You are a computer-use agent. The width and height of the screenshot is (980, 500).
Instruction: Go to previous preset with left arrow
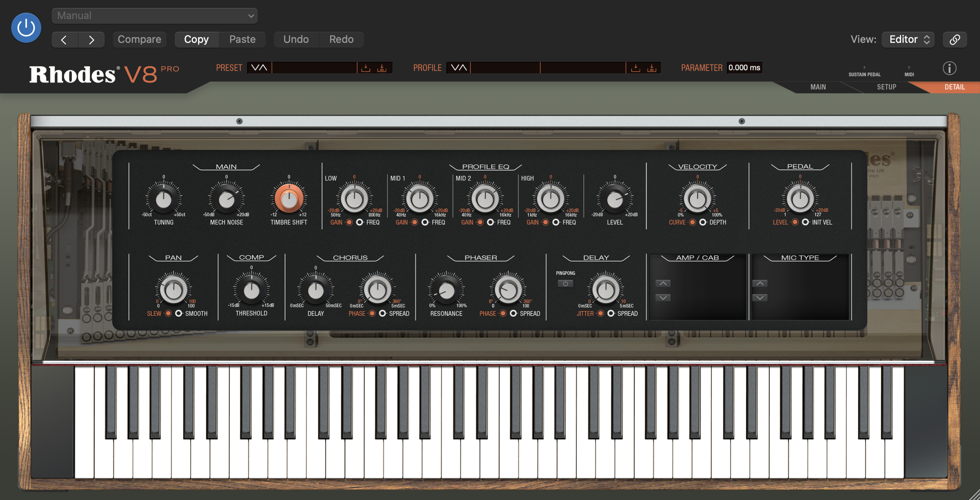point(64,39)
